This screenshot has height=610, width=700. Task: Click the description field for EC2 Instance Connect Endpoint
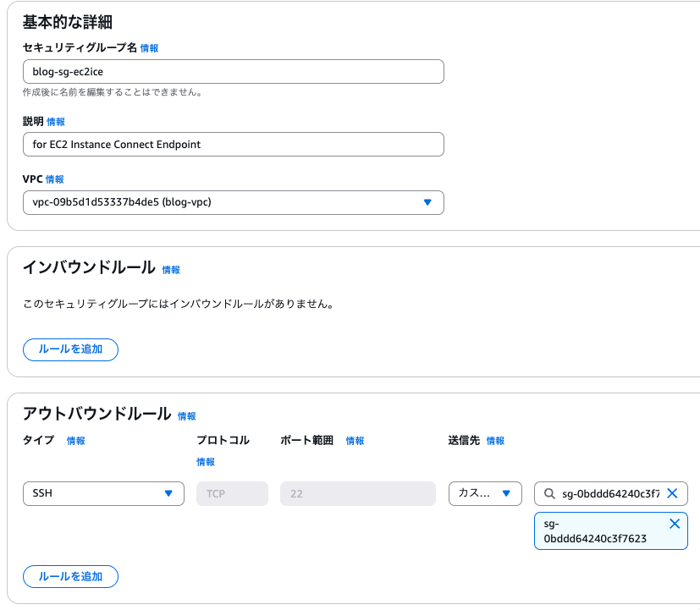click(233, 144)
